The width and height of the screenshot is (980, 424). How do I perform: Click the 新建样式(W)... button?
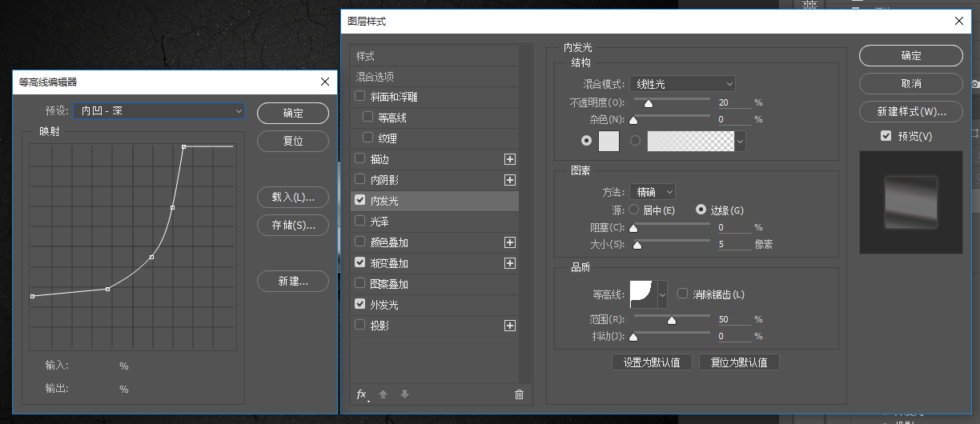[911, 111]
